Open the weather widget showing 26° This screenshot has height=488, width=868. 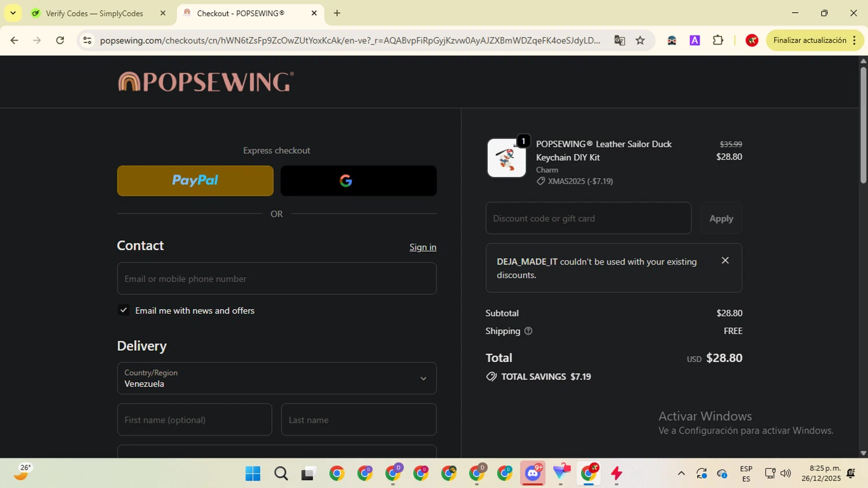coord(21,472)
